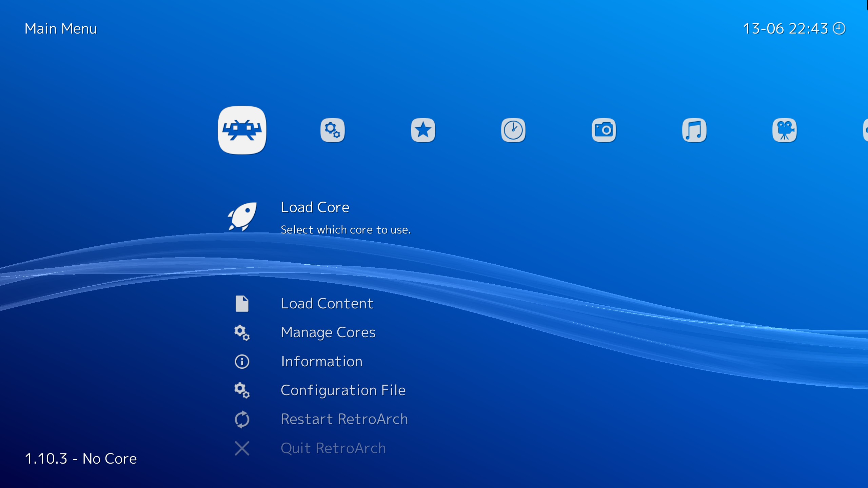Open the Favorites star tab icon
Viewport: 868px width, 488px height.
(423, 130)
